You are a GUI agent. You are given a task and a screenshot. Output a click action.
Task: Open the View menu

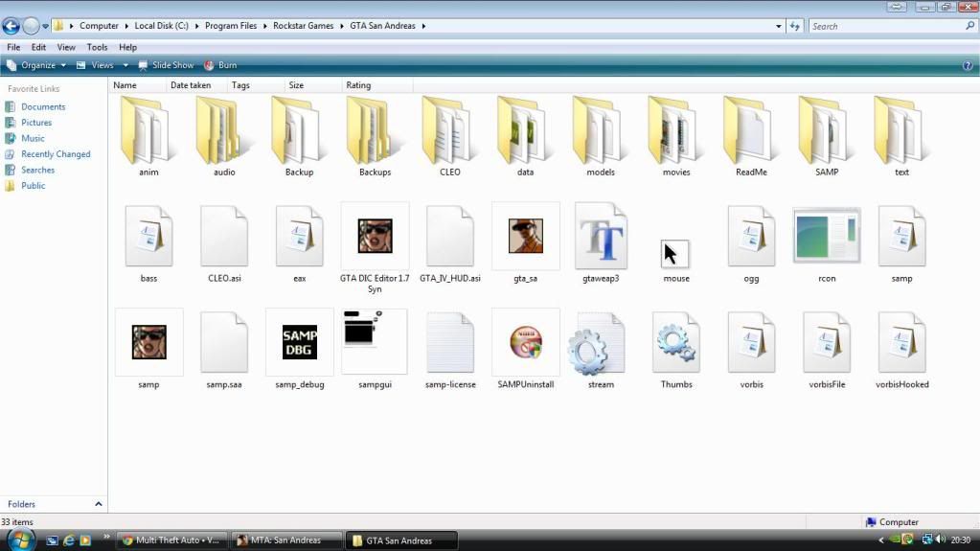tap(66, 48)
